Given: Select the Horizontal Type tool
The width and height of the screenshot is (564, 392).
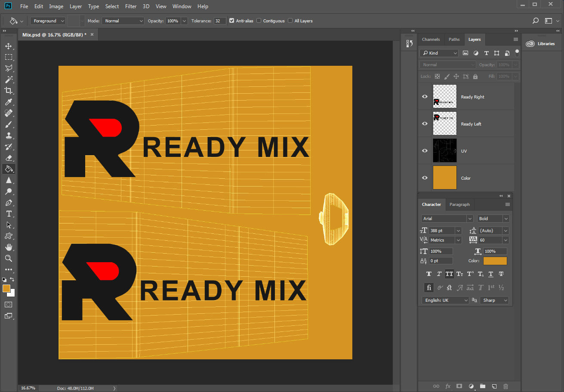Looking at the screenshot, I should (9, 214).
